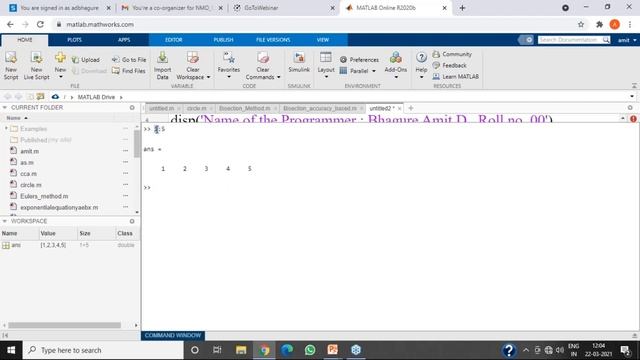Viewport: 640px width, 360px height.
Task: Switch to the EDITOR ribbon tab
Action: coord(173,40)
